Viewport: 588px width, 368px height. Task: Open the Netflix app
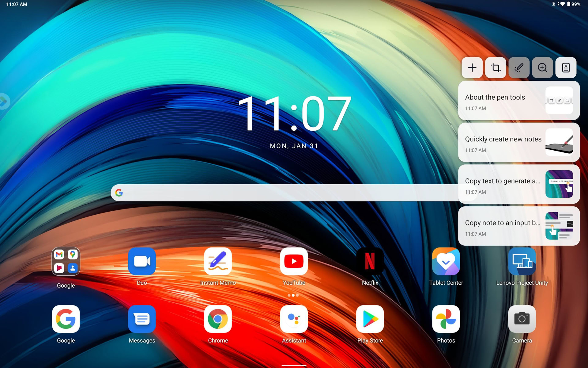(370, 262)
